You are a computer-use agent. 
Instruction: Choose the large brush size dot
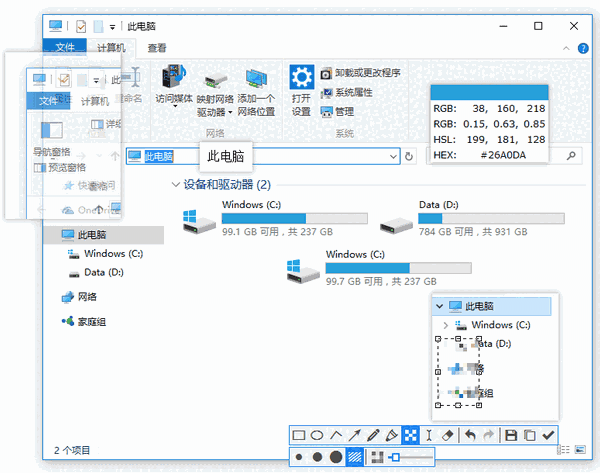pyautogui.click(x=336, y=457)
